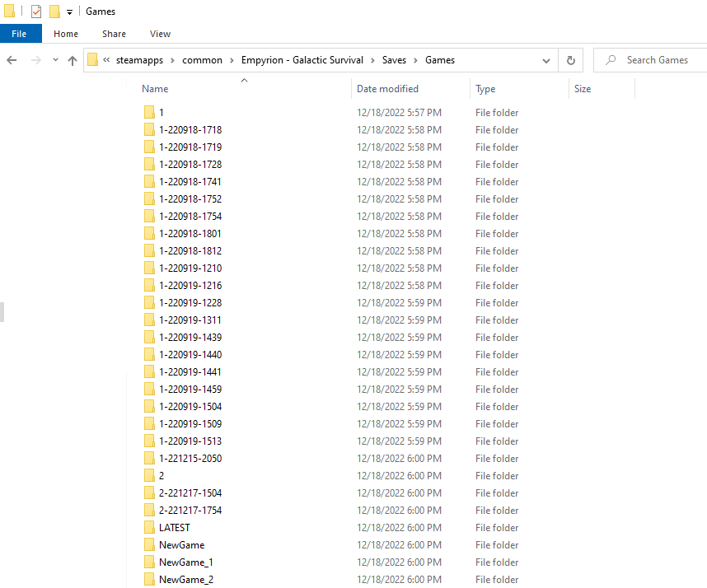Sort files by Date modified column
This screenshot has height=588, width=707.
tap(387, 89)
